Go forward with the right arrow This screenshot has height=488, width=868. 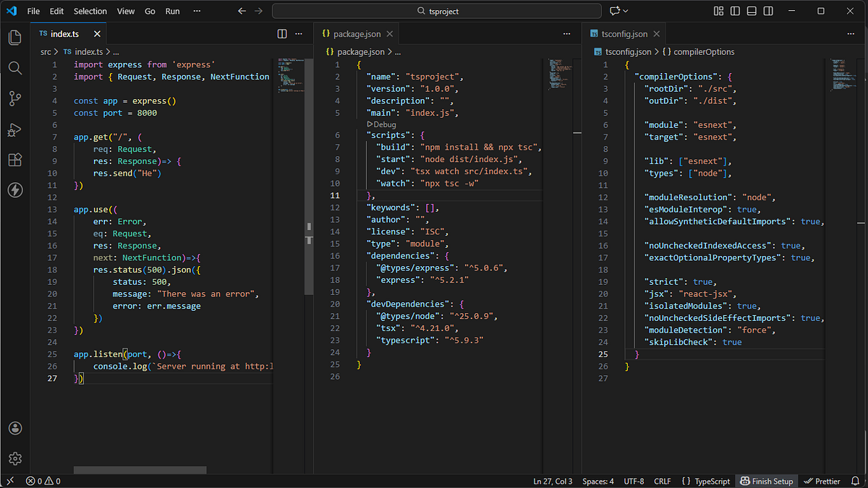pos(259,11)
